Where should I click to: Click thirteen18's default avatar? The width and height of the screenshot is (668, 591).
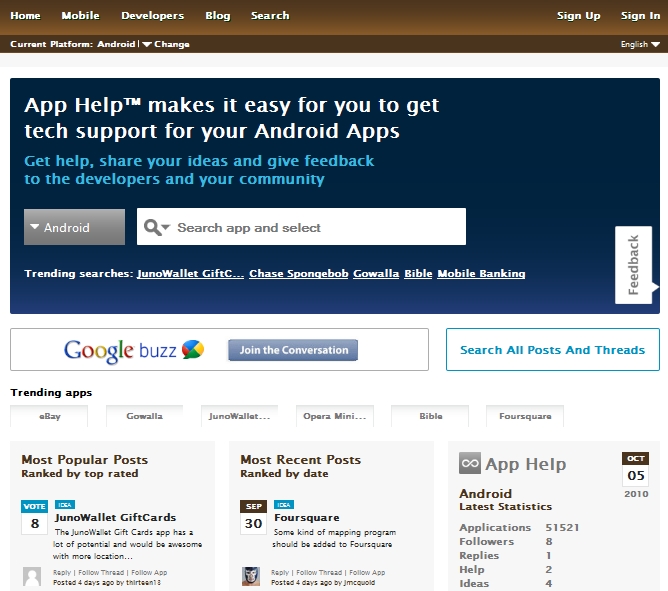point(32,577)
